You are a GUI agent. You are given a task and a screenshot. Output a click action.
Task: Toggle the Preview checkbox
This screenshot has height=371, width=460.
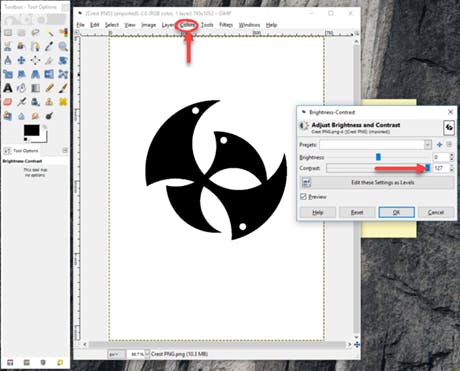[303, 197]
